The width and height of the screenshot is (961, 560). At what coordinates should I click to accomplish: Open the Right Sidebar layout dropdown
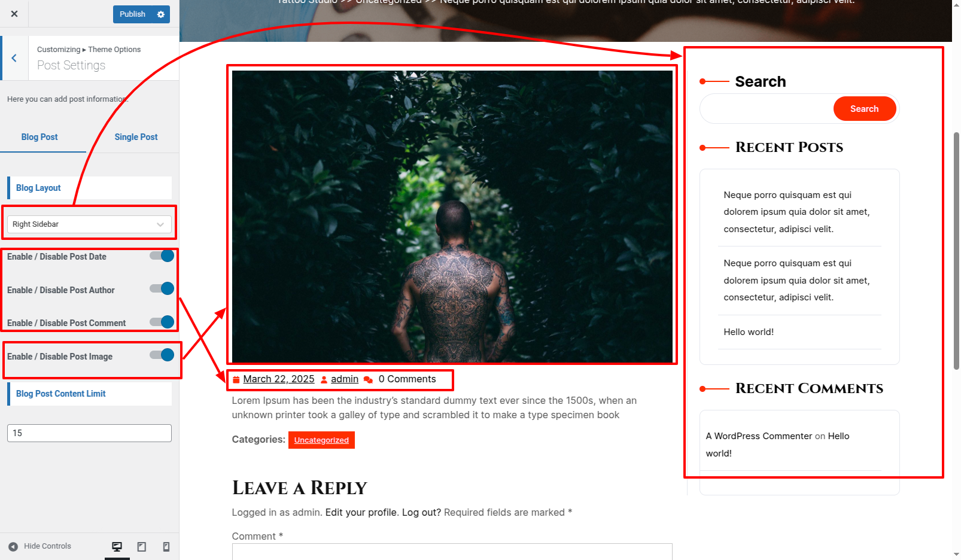click(89, 224)
